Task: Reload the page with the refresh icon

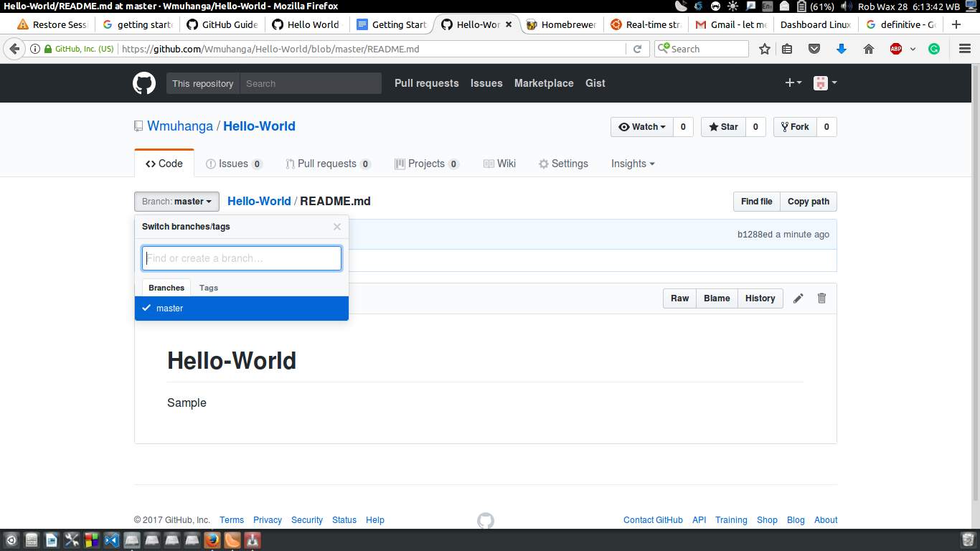Action: coord(638,49)
